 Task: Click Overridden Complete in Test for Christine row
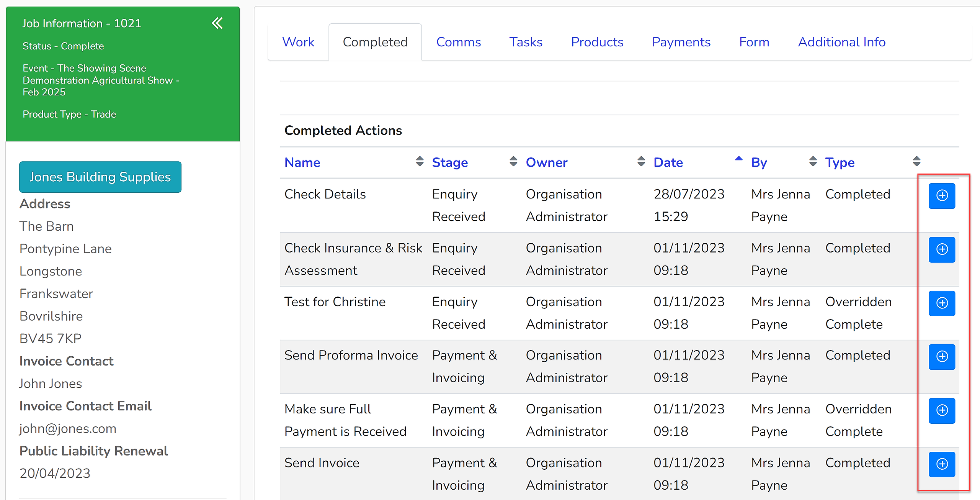coord(858,313)
